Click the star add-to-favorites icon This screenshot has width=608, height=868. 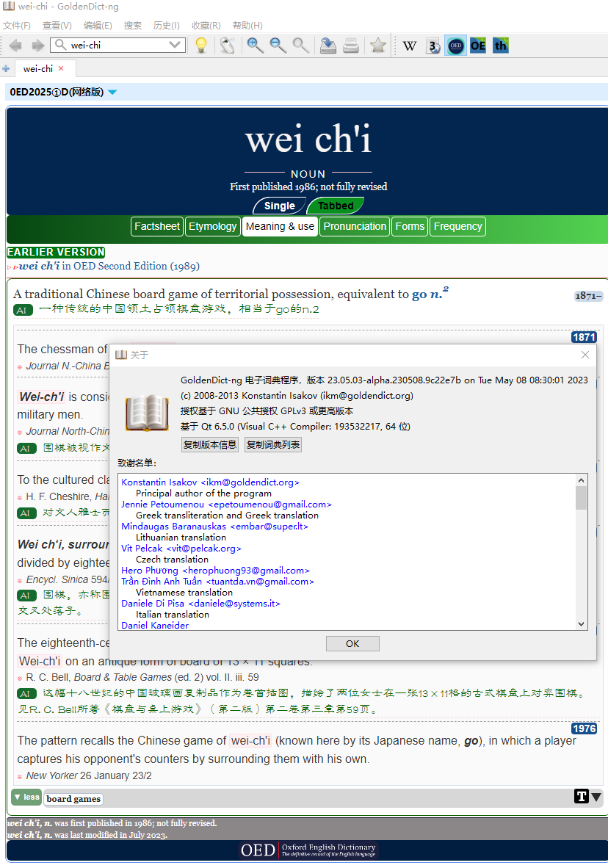(378, 46)
